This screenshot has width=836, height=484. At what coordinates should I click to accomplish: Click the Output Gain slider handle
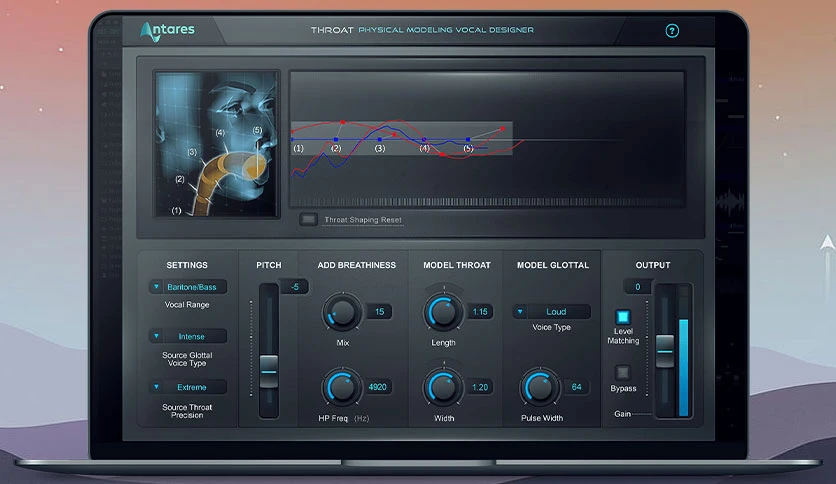[665, 351]
